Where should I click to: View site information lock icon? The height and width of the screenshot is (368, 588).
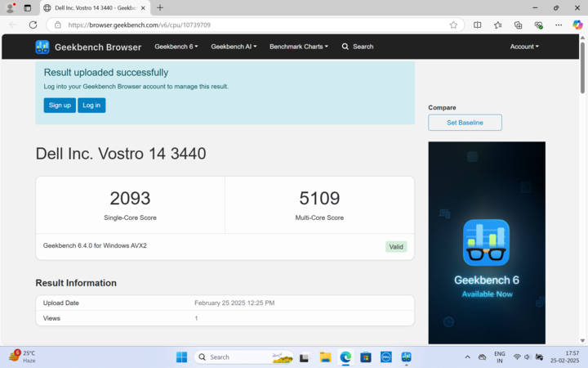click(x=58, y=25)
